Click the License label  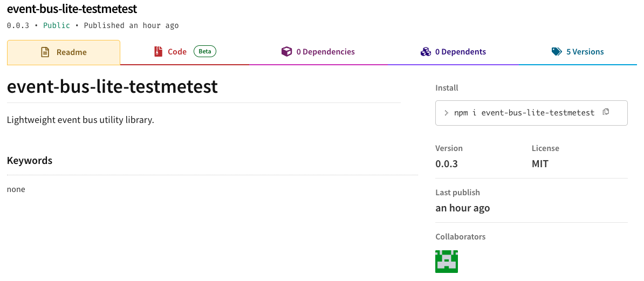(545, 148)
